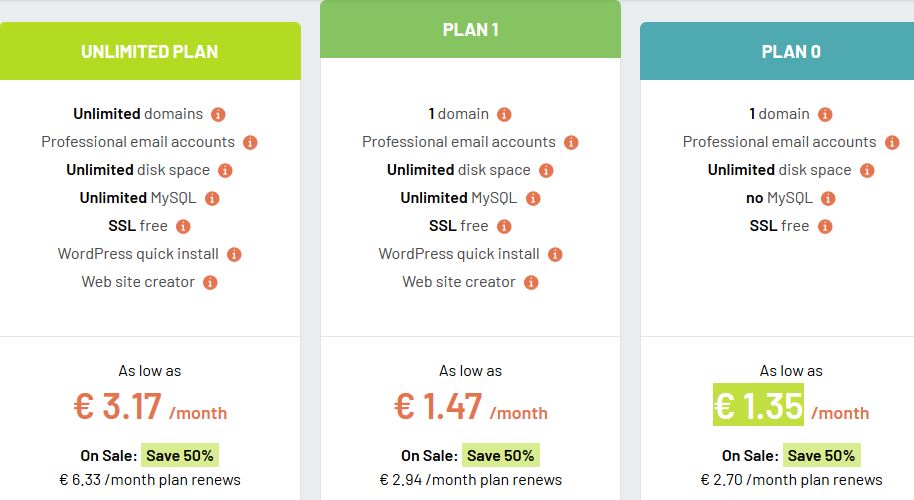Click info icon beside Plan 1 domain
Image resolution: width=914 pixels, height=500 pixels.
[504, 114]
